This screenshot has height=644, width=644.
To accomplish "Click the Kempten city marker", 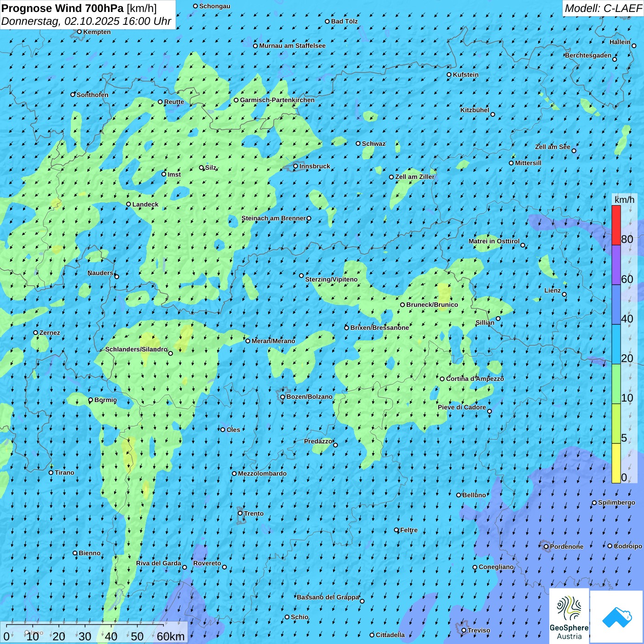I will click(x=79, y=32).
